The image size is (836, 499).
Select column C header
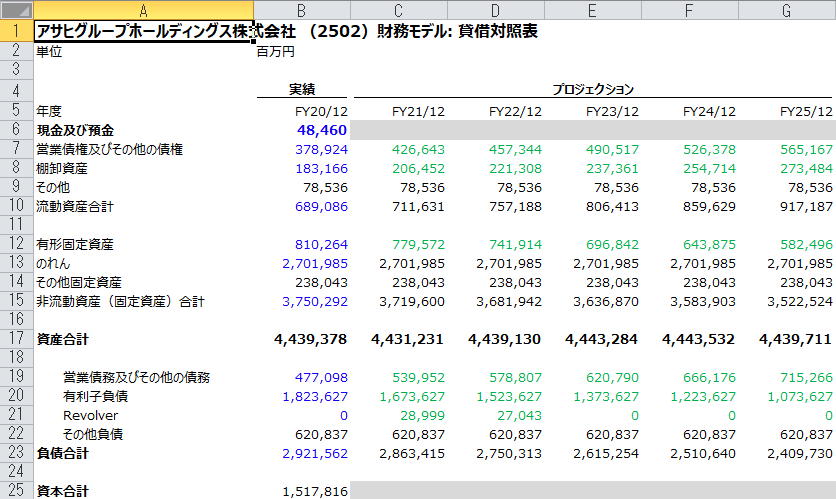(x=399, y=10)
